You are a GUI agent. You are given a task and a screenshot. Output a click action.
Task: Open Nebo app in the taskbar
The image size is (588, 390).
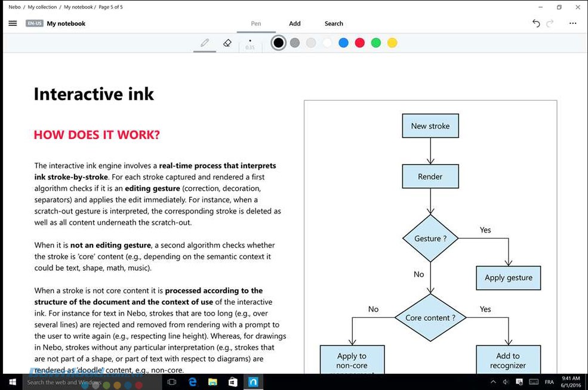click(x=253, y=382)
